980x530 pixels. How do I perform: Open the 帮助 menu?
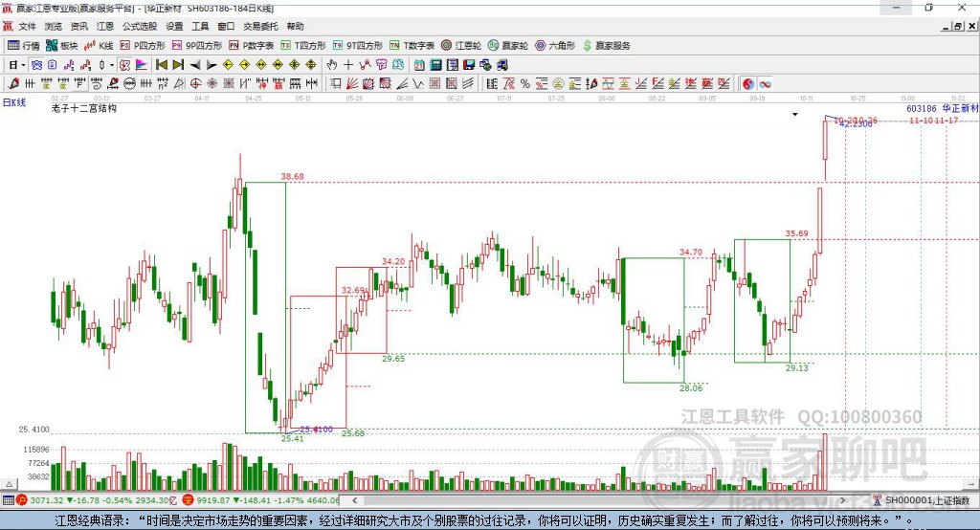295,26
